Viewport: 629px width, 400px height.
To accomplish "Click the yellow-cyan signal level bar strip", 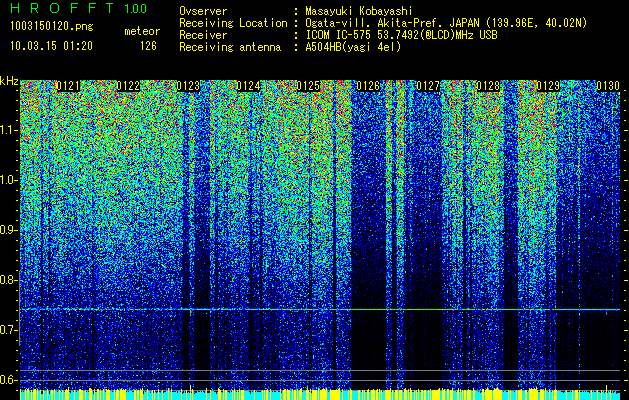I will pyautogui.click(x=320, y=394).
